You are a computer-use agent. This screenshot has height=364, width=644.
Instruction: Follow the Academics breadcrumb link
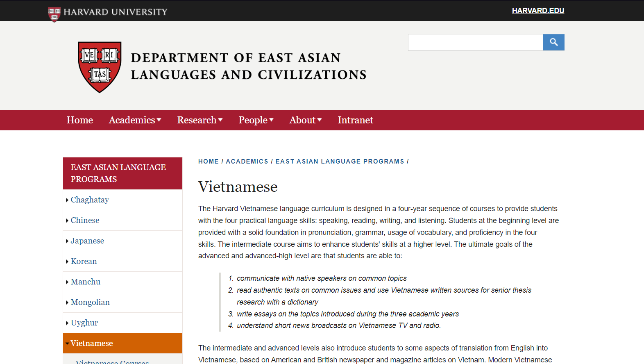pos(247,162)
